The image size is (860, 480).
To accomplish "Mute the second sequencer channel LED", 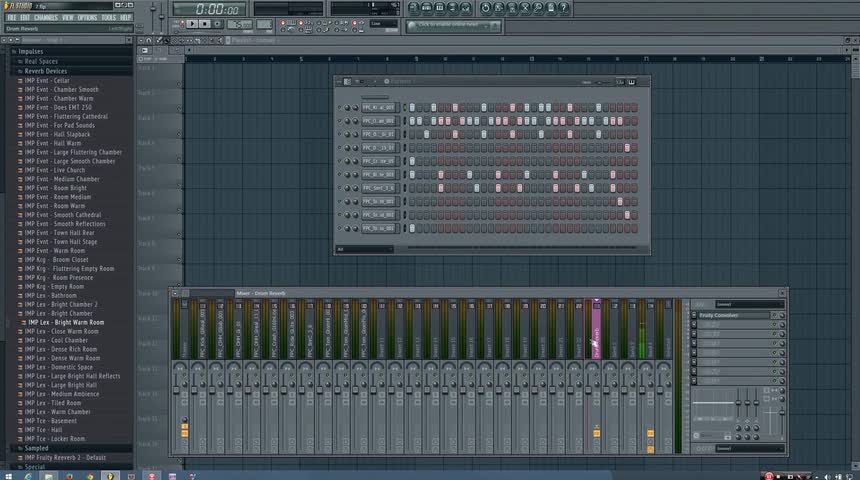I will 340,121.
